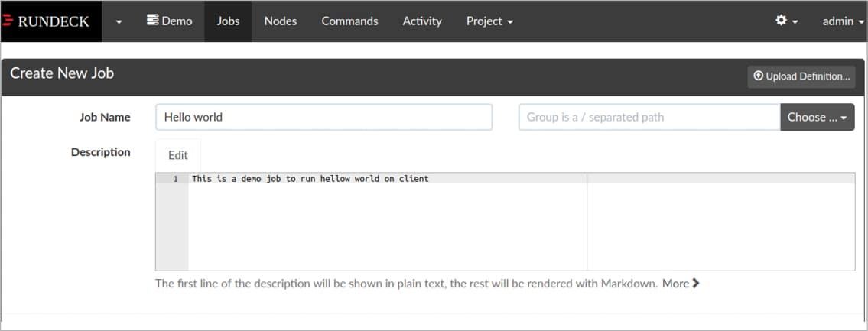Open the Choose group dropdown
The image size is (868, 331).
click(x=817, y=118)
